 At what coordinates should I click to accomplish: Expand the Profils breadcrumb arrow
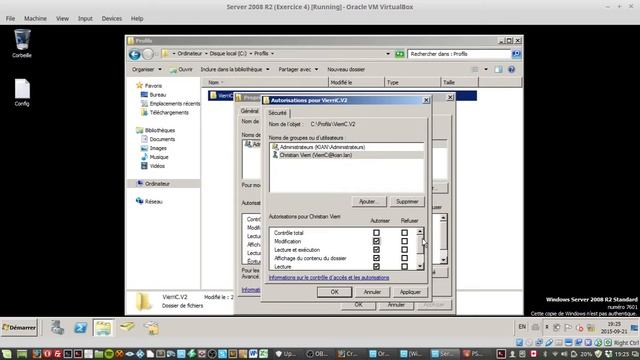click(272, 53)
